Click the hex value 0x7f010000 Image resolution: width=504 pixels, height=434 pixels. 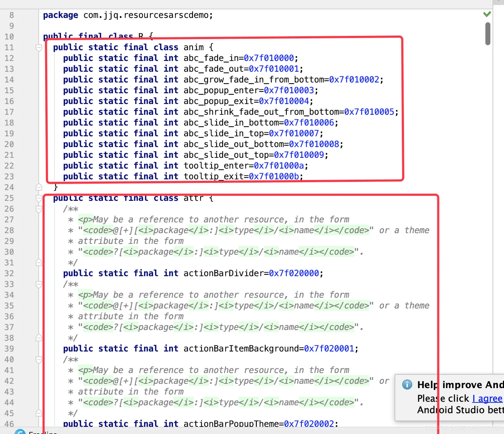coord(269,58)
